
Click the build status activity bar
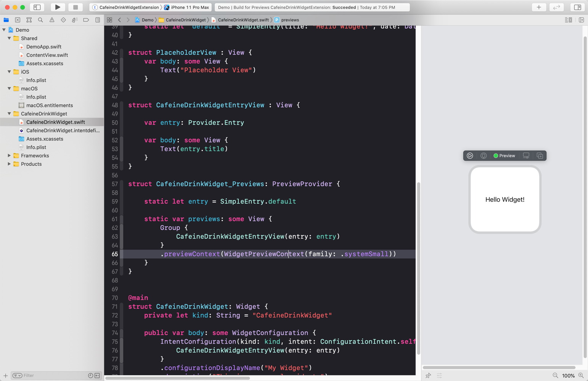point(312,7)
